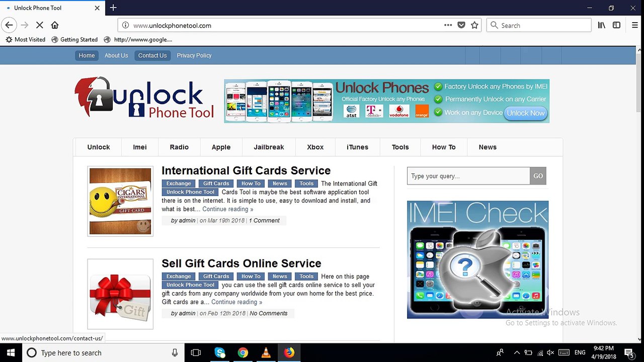Bookmark this page with the star
Image resolution: width=644 pixels, height=362 pixels.
(474, 25)
